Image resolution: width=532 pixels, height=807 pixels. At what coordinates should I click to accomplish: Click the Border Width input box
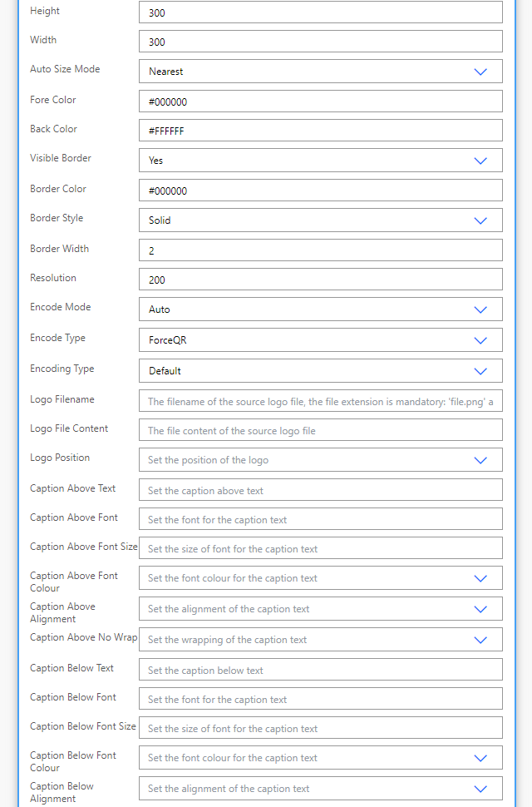321,250
